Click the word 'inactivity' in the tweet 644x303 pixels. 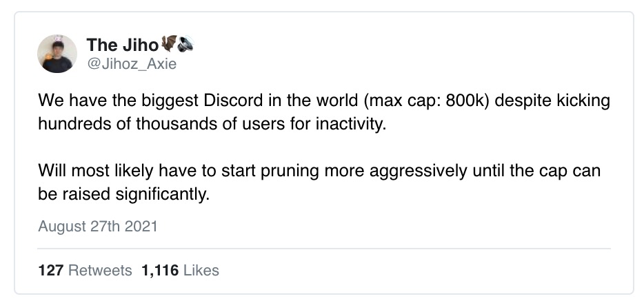[x=349, y=124]
